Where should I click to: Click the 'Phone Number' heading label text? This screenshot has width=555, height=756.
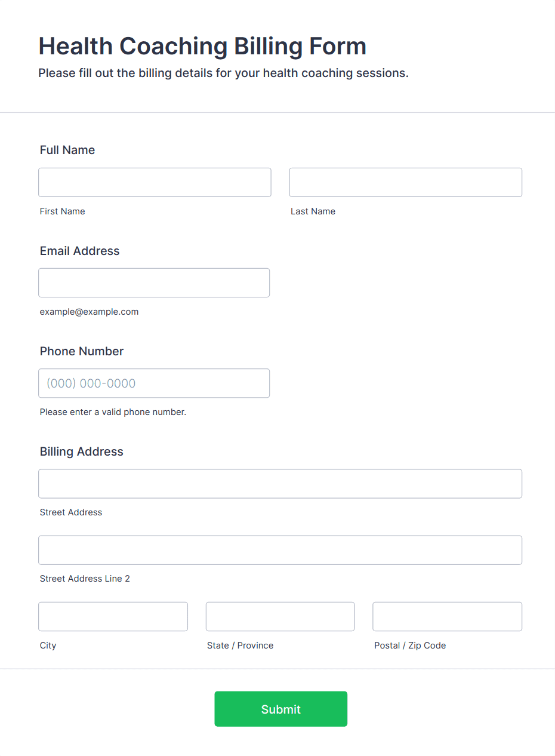(x=82, y=351)
